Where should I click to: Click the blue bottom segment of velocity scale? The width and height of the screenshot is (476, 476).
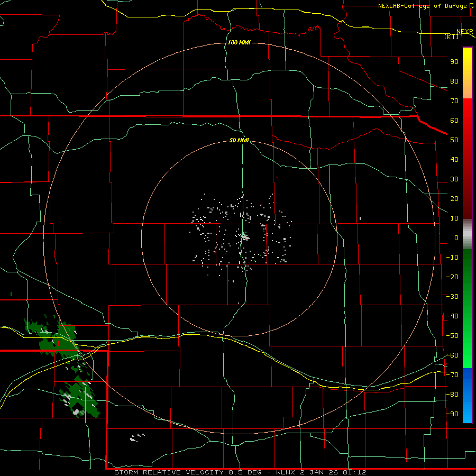click(467, 395)
